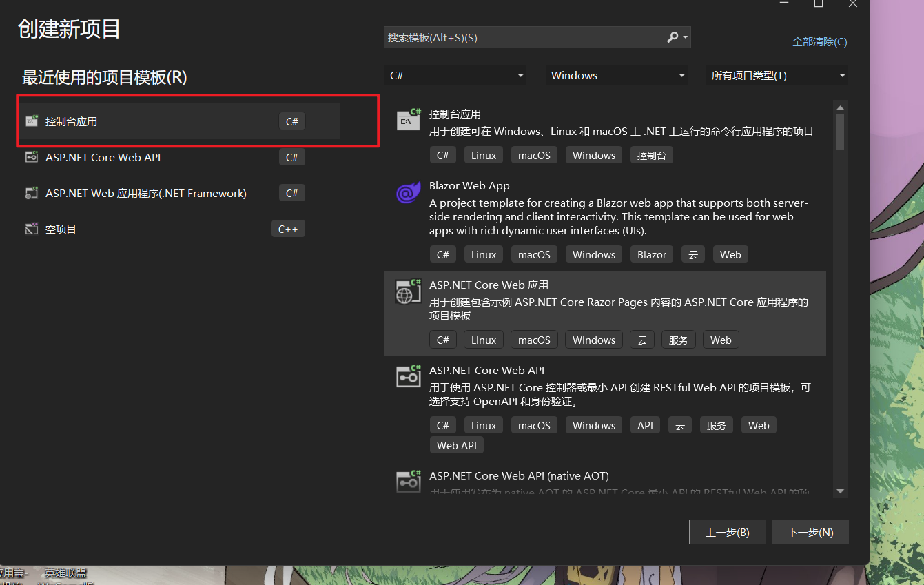This screenshot has width=924, height=585.
Task: Click the Web tag under Blazor Web App
Action: [x=730, y=254]
